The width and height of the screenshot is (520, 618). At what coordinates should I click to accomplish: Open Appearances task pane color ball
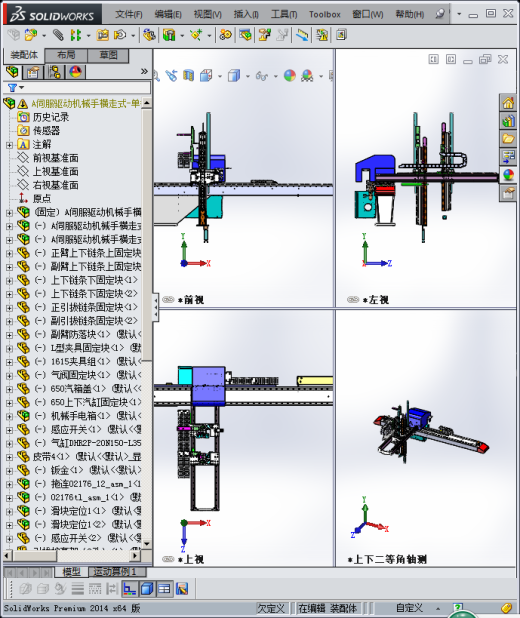[x=508, y=175]
